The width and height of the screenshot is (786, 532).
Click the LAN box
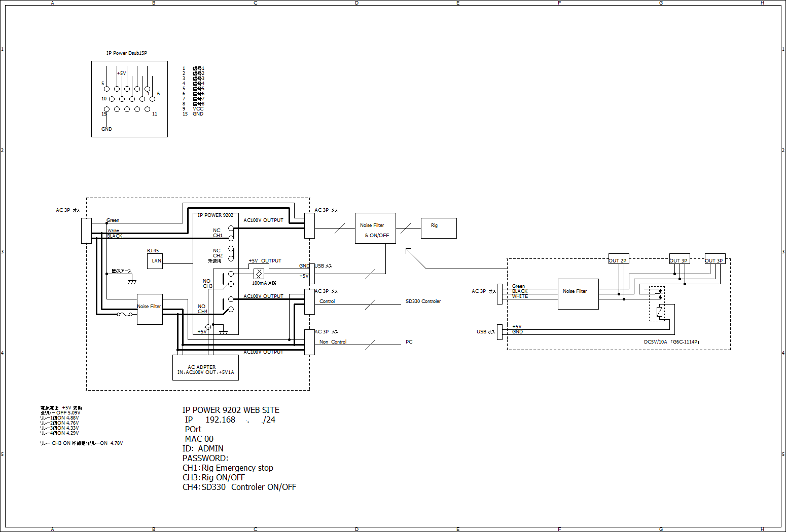(x=155, y=261)
